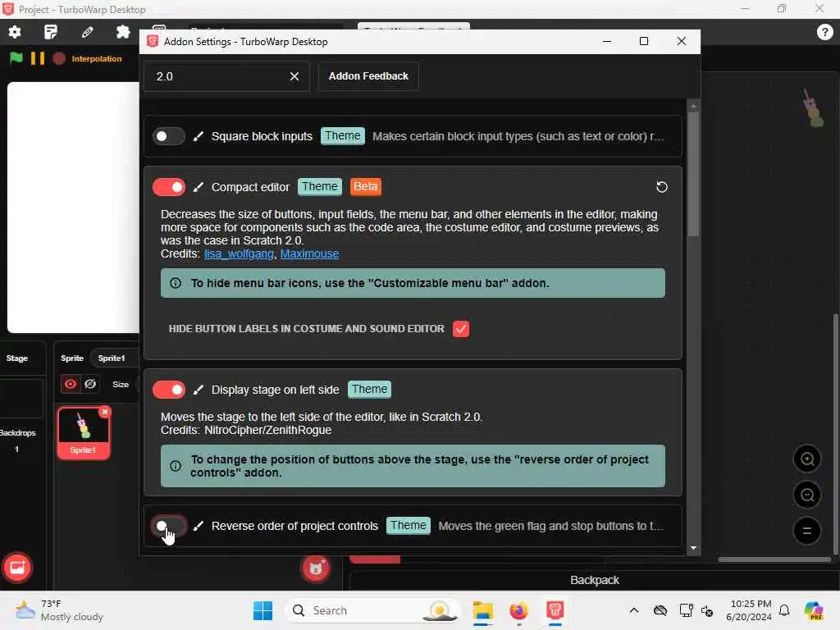Open the Copilot icon in taskbar
Image resolution: width=840 pixels, height=630 pixels.
click(x=814, y=610)
